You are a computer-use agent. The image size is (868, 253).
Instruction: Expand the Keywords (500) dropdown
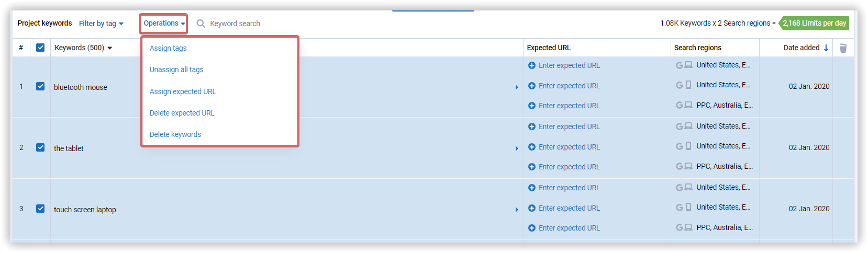point(84,48)
